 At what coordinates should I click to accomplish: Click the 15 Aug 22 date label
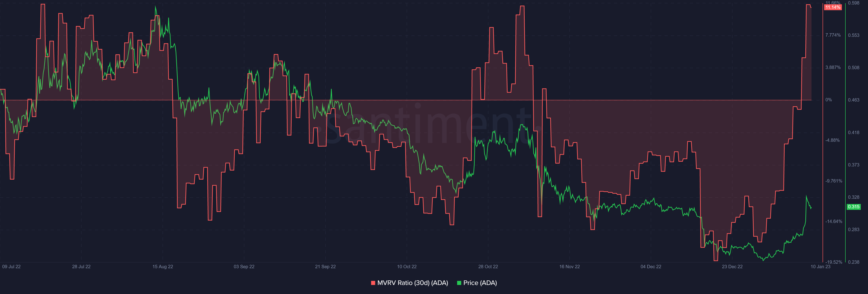tap(163, 267)
